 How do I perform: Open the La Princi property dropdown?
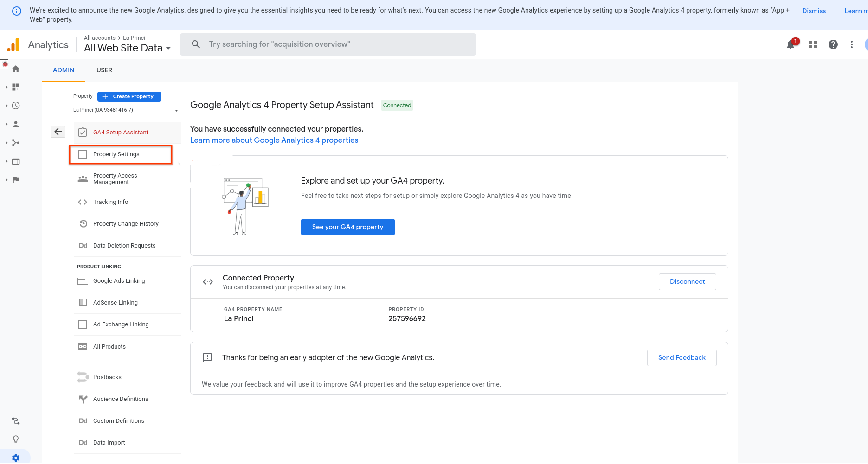[126, 110]
